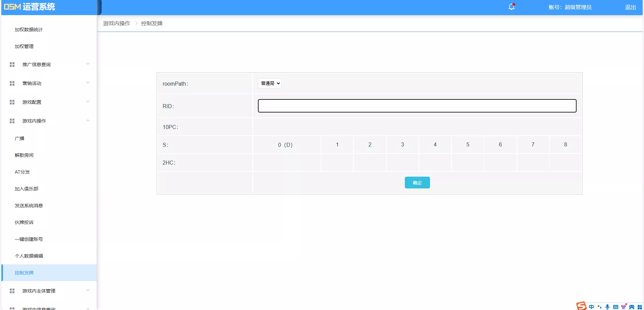The width and height of the screenshot is (644, 310).
Task: Click the 游戏内操作 breadcrumb
Action: (116, 24)
